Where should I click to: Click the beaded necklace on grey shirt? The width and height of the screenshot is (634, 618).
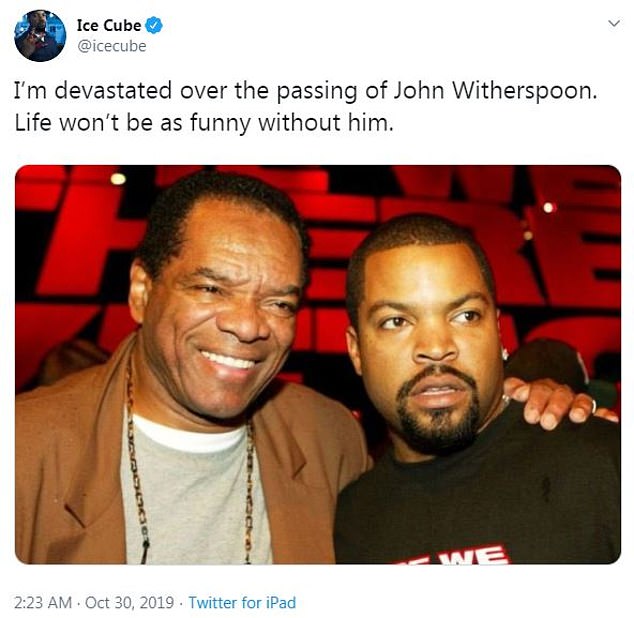137,465
